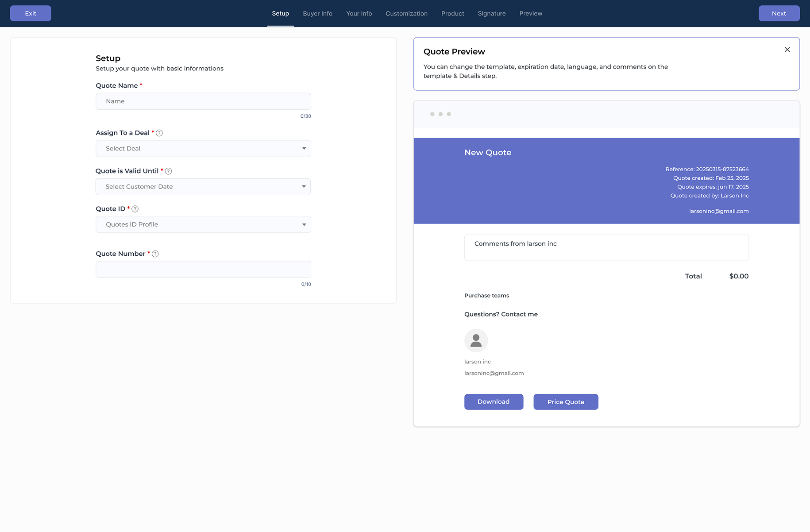Click the Quote Number help icon
Screen dimensions: 810x532
coord(155,254)
